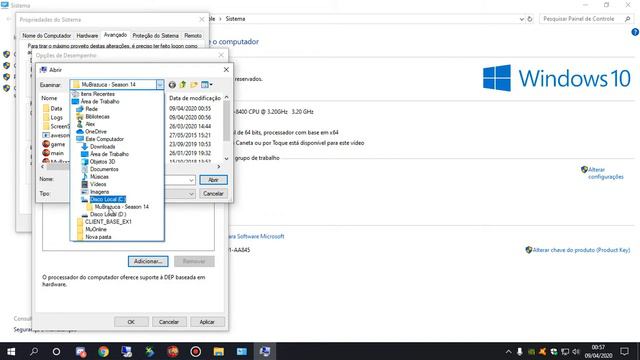Open File Explorer from the taskbar
This screenshot has width=640, height=360.
click(218, 351)
